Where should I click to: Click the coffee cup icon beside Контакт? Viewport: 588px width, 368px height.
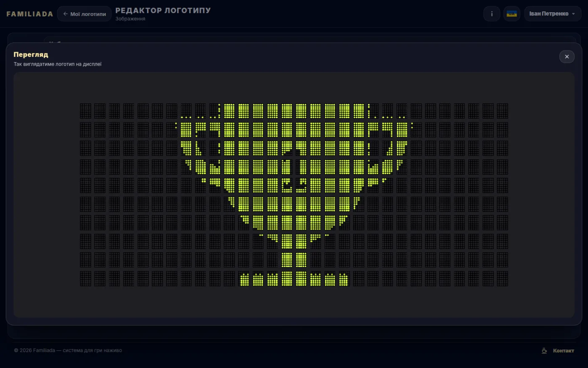pyautogui.click(x=544, y=351)
